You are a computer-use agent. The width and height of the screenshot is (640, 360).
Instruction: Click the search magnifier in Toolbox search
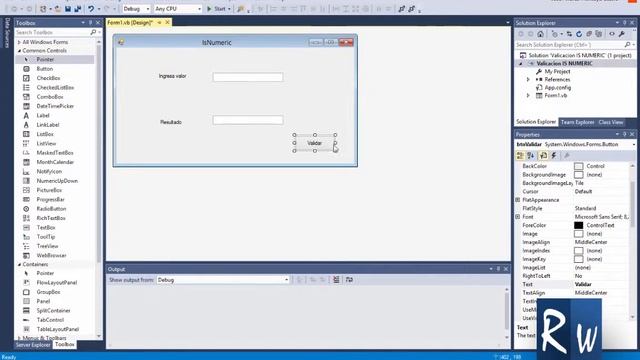click(x=93, y=32)
